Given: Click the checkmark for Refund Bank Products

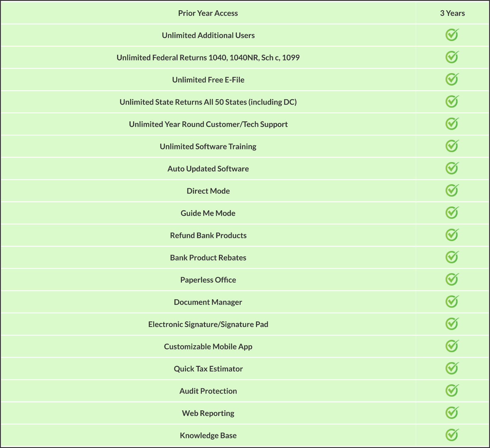Looking at the screenshot, I should point(452,235).
